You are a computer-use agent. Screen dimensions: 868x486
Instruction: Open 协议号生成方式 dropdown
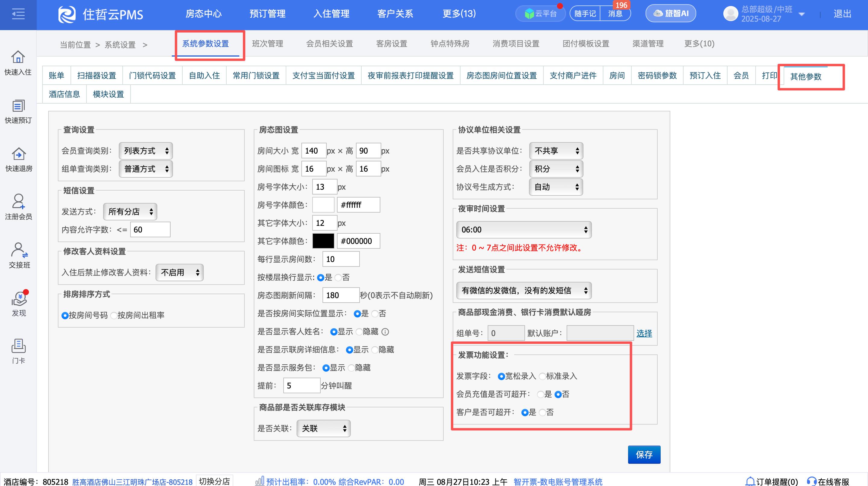[556, 187]
